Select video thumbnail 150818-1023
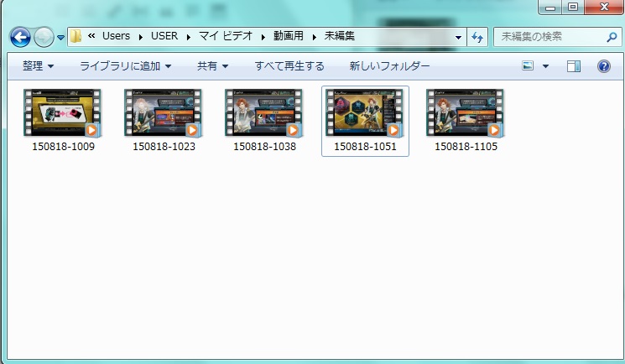This screenshot has height=364, width=625. [163, 113]
